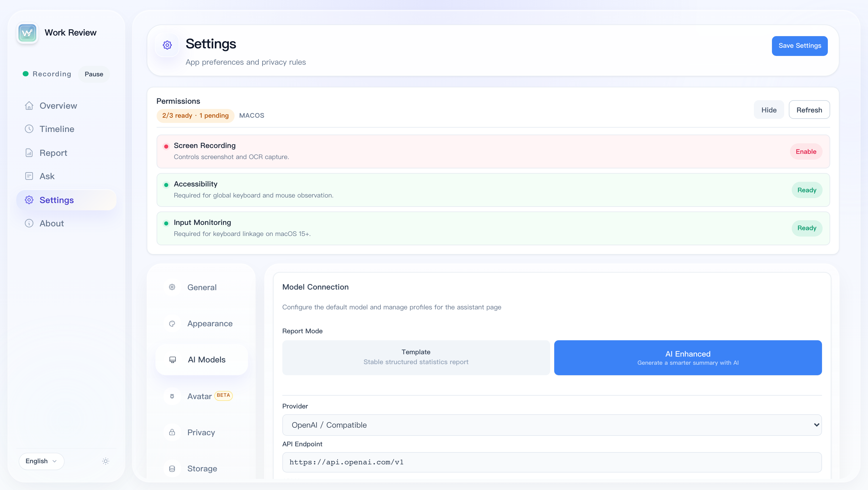Image resolution: width=868 pixels, height=490 pixels.
Task: Click Screen Recording red status dot
Action: pos(166,147)
